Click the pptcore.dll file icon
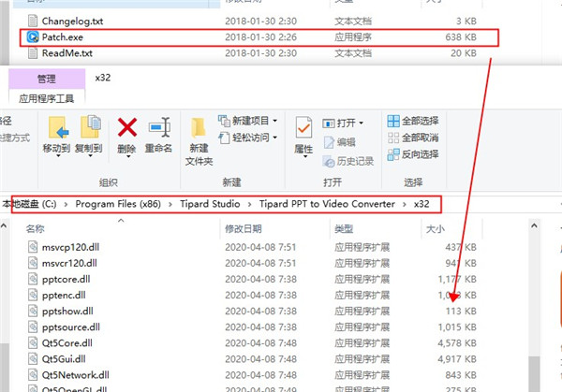 33,279
